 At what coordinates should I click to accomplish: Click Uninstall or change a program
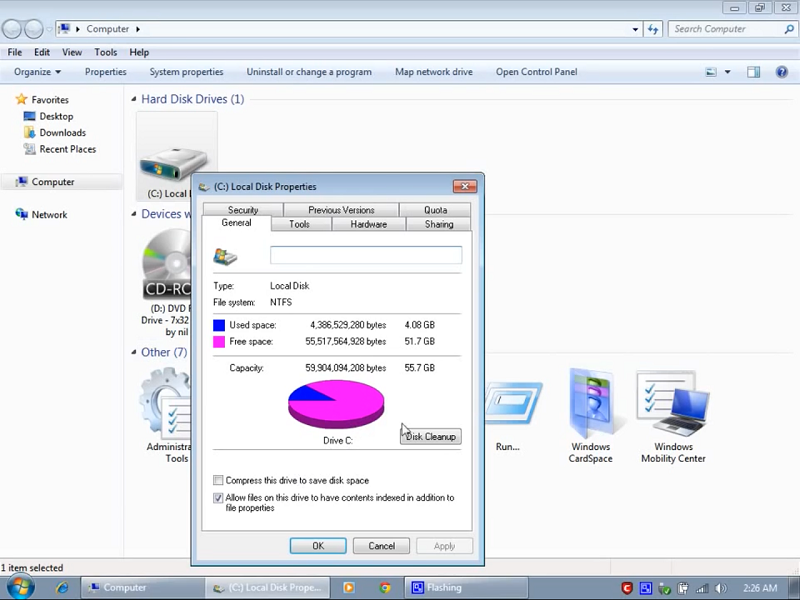coord(309,72)
